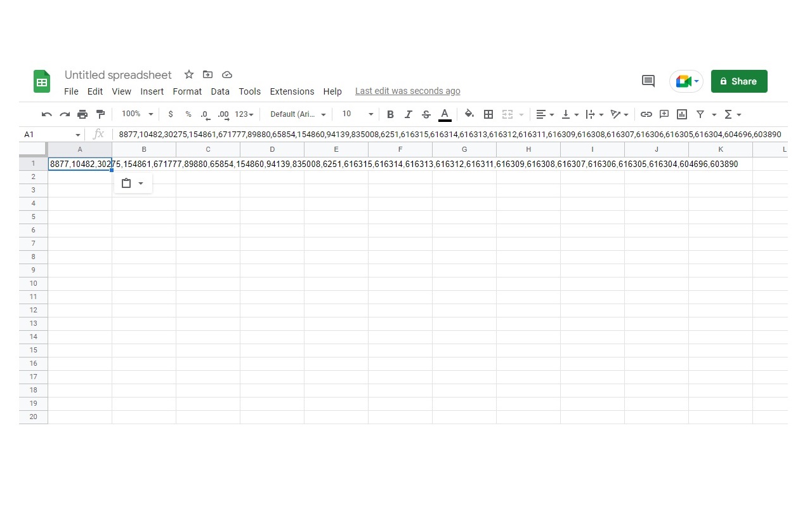
Task: Open the Extensions menu
Action: 292,91
